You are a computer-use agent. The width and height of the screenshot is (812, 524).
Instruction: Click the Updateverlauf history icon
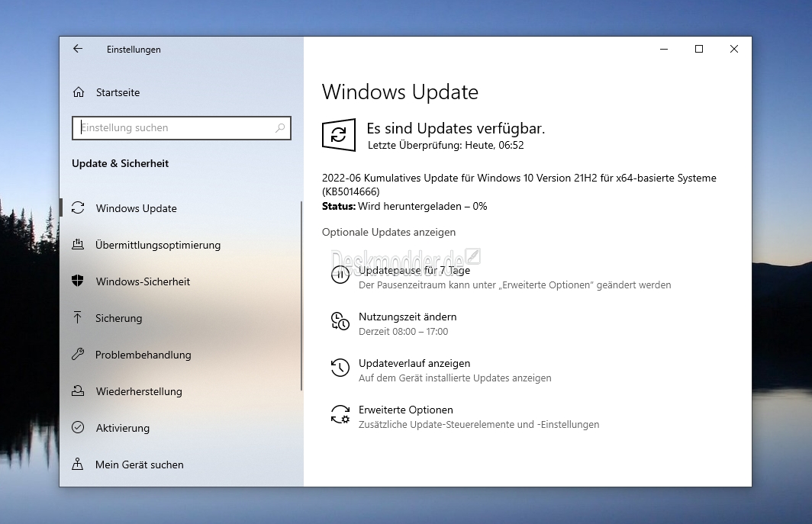click(340, 368)
